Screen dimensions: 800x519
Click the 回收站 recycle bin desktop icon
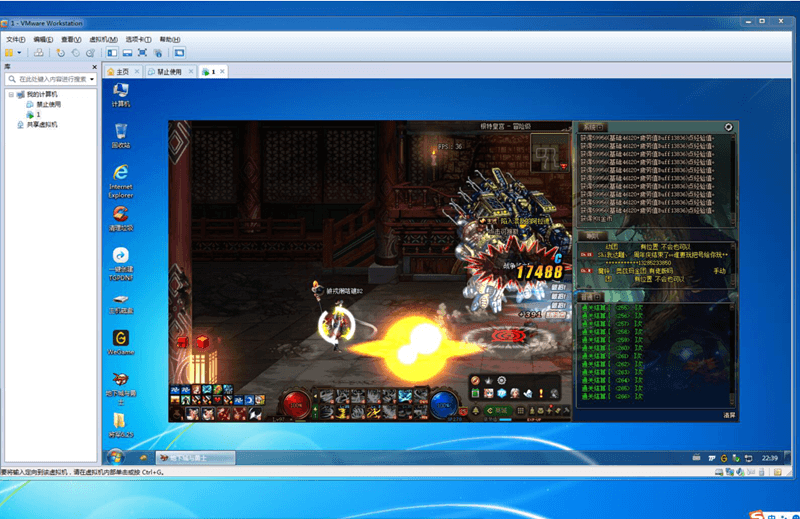(121, 136)
